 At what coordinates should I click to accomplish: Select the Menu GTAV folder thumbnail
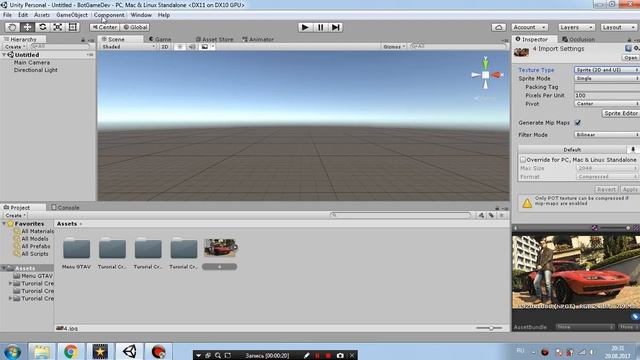(76, 248)
